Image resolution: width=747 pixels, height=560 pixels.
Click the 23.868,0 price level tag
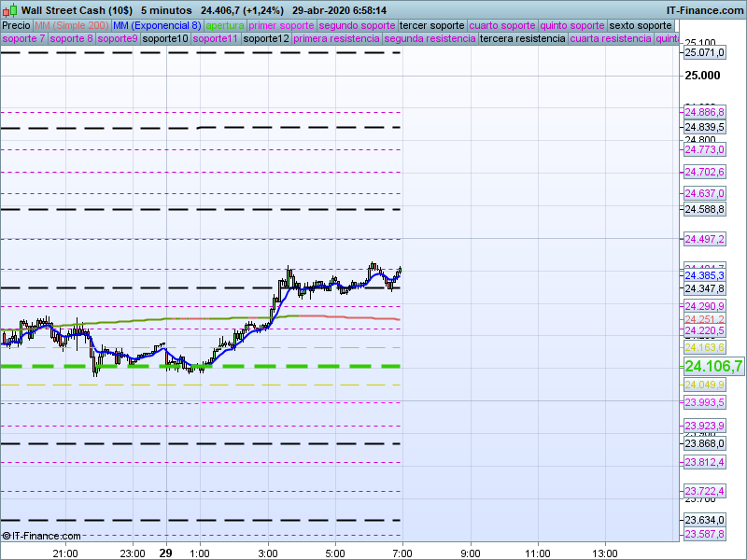(x=705, y=444)
